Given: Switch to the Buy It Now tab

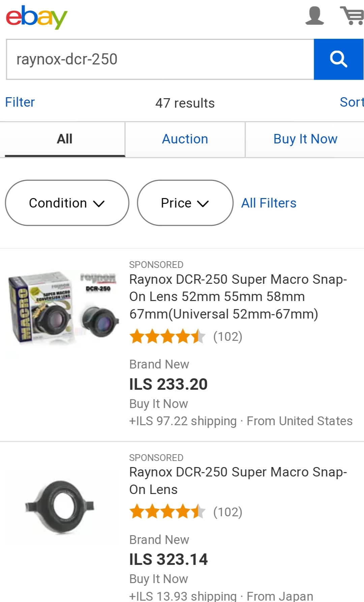Looking at the screenshot, I should pos(305,139).
